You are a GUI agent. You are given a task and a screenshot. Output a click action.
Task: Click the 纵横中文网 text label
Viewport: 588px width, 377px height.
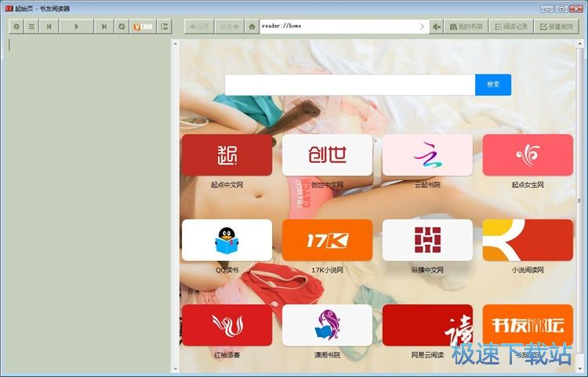pos(427,270)
